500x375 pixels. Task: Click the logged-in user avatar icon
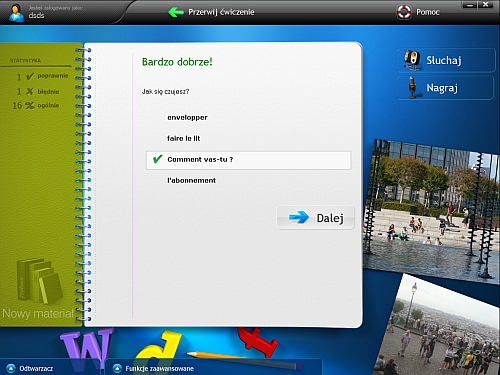tap(16, 13)
